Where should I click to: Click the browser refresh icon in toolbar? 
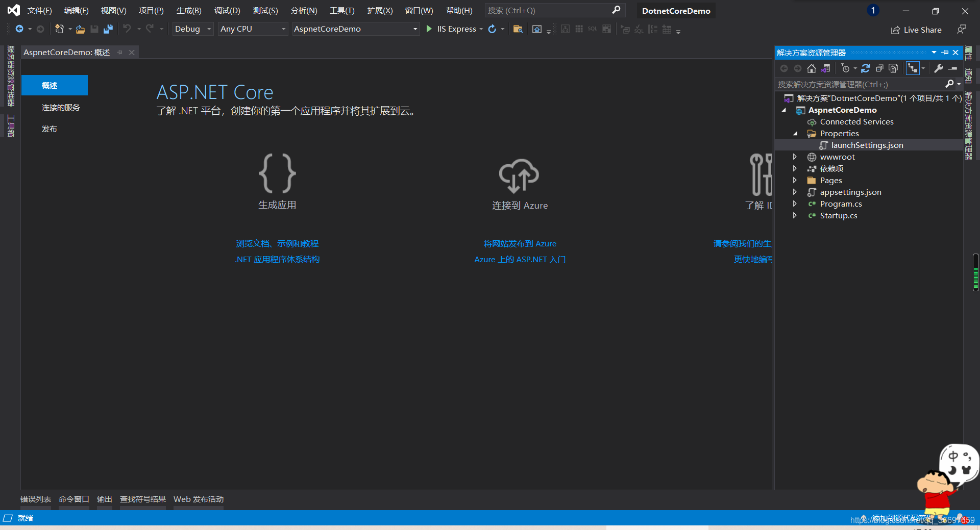click(492, 29)
